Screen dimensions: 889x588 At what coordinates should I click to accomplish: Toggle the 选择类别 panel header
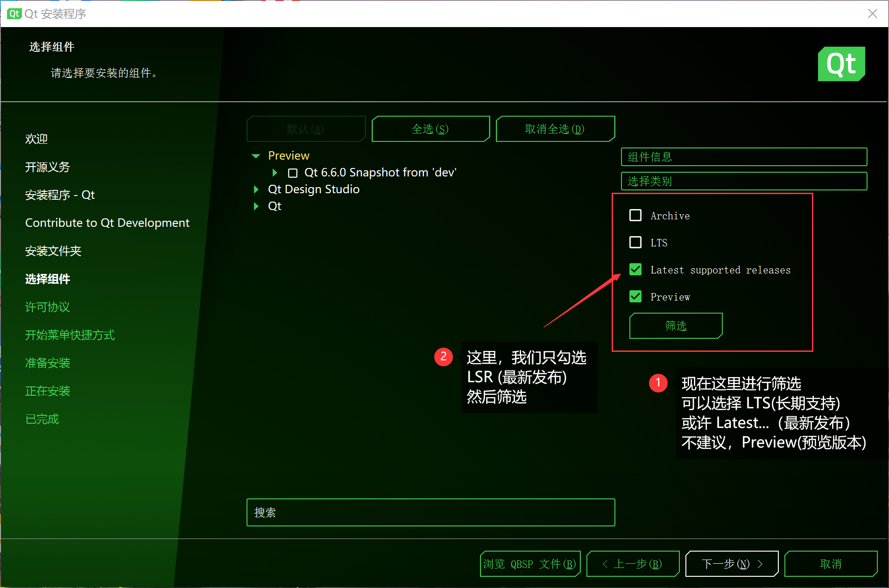744,181
